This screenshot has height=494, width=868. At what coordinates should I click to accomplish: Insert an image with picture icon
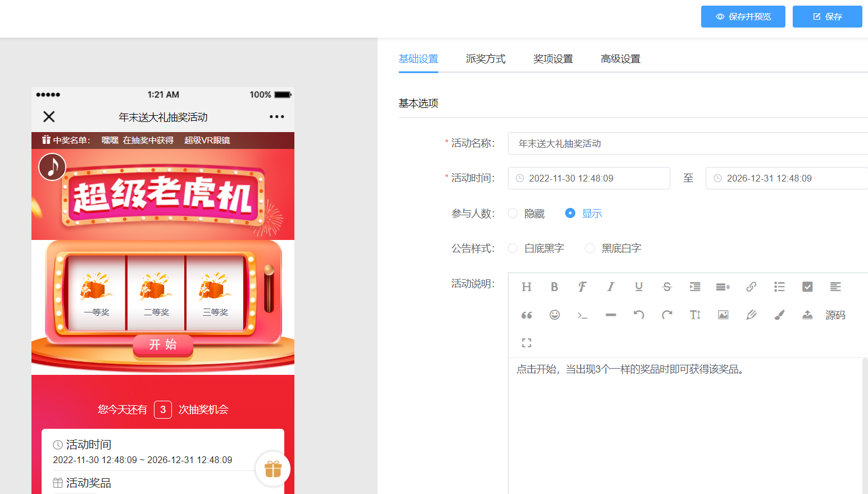click(723, 315)
